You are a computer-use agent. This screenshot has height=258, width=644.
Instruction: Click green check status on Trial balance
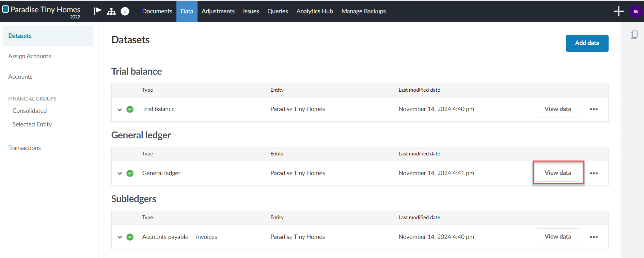click(x=130, y=109)
